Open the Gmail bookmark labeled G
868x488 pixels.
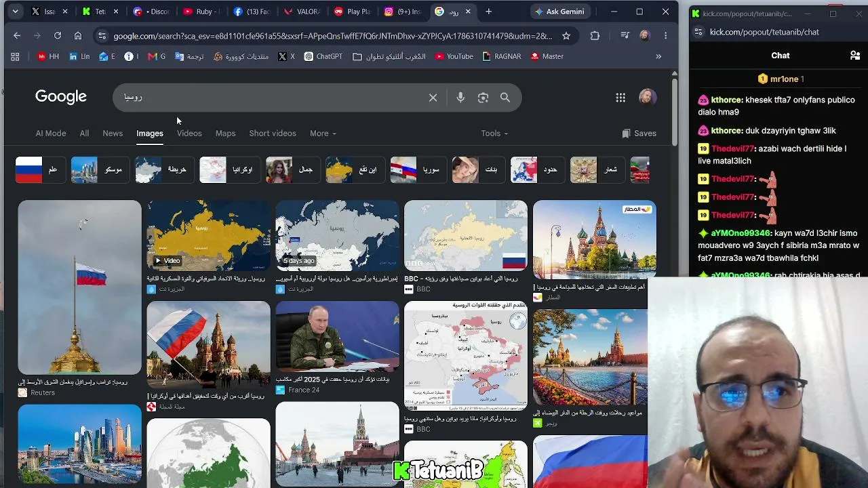pyautogui.click(x=157, y=57)
